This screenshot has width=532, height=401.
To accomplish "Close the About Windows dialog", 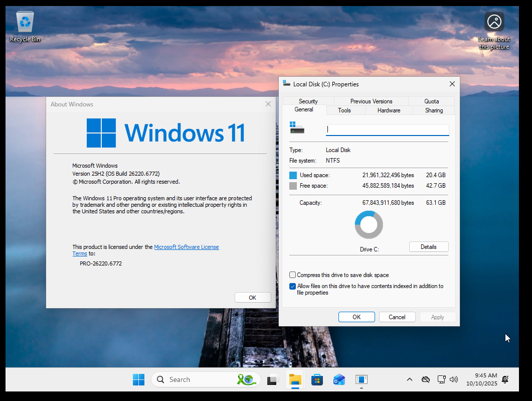I will (268, 104).
